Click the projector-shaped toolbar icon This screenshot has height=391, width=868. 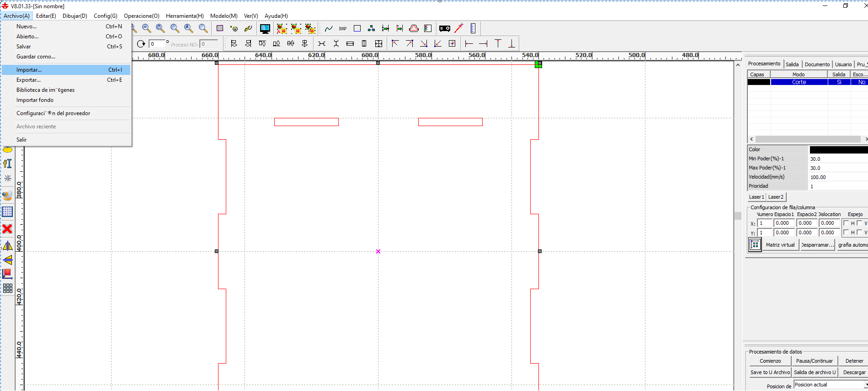coord(444,28)
